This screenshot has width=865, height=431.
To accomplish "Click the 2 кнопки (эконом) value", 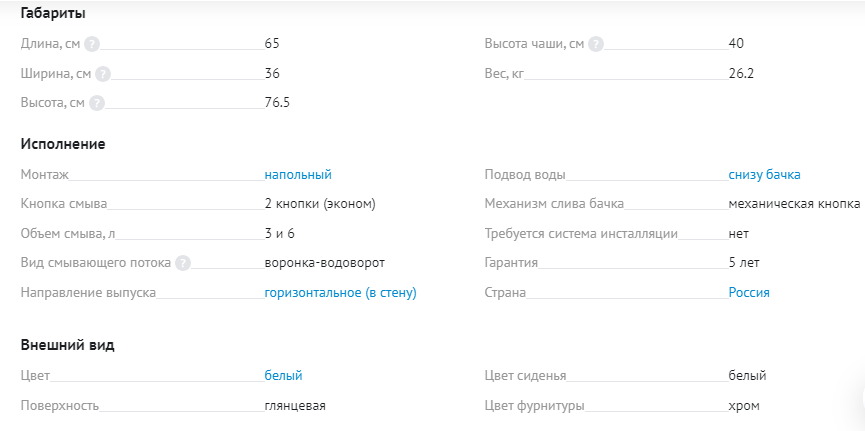I will tap(320, 204).
